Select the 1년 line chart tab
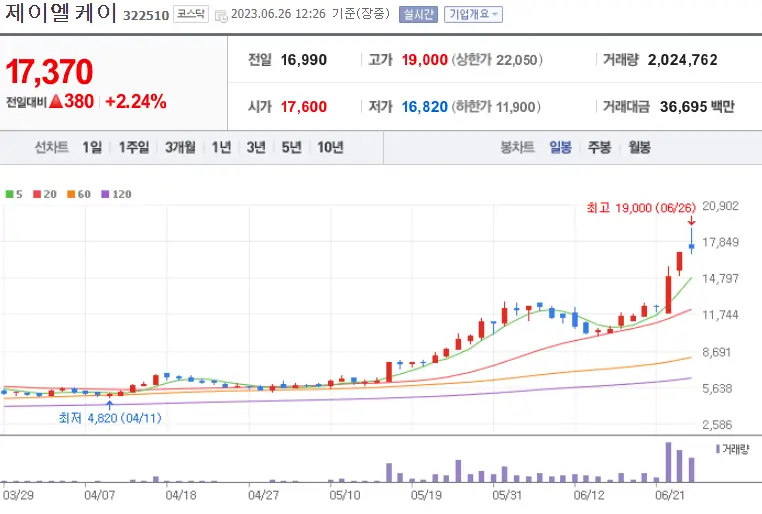Viewport: 762px width, 514px height. (222, 147)
